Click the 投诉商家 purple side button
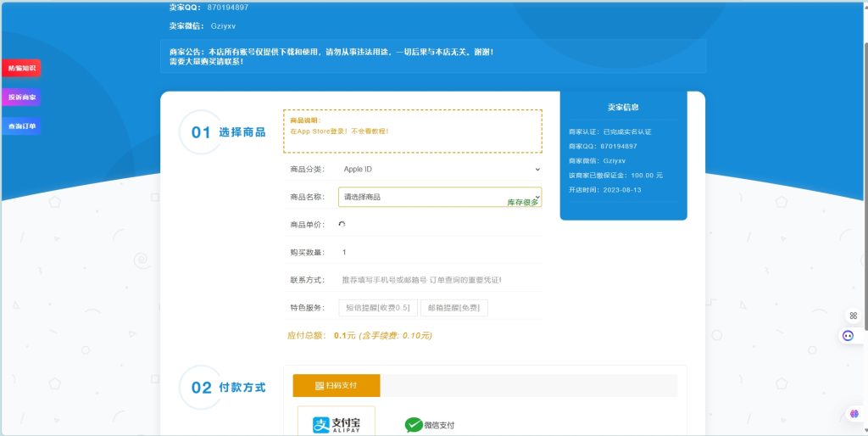 tap(21, 97)
